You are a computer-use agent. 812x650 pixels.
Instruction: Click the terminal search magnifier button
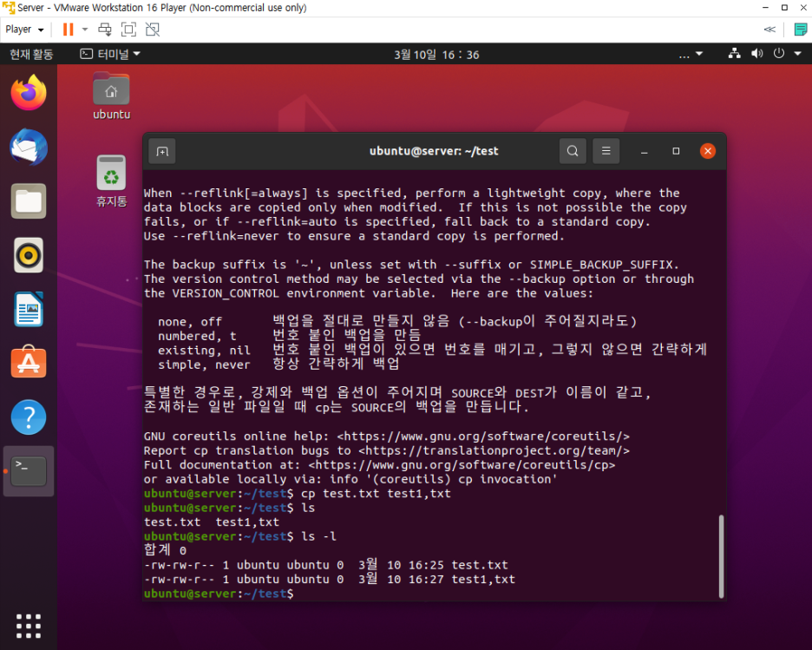(x=573, y=151)
